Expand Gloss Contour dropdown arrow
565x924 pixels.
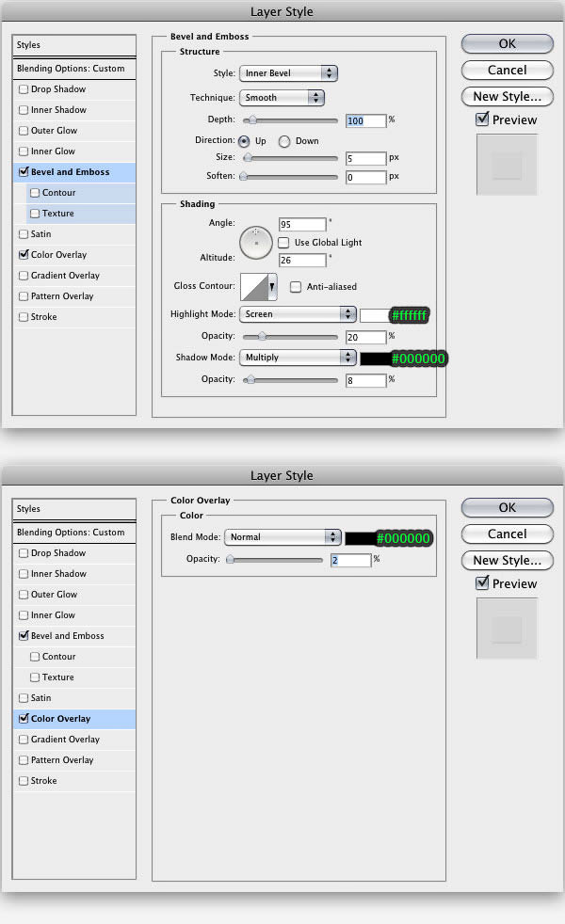point(272,287)
